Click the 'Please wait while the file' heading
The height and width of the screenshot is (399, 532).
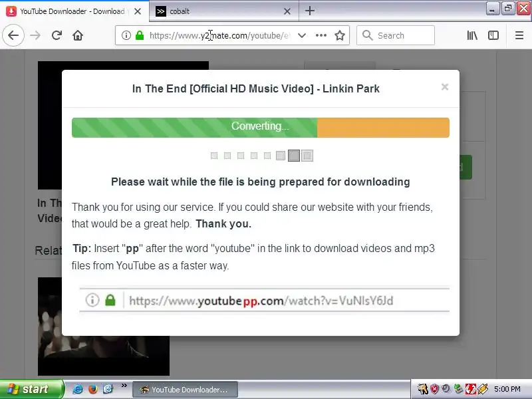(261, 182)
